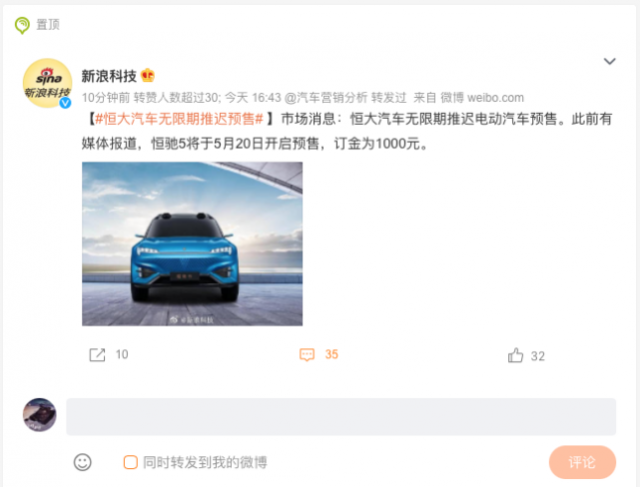640x487 pixels.
Task: Open comments via the orange comment icon
Action: pos(307,354)
